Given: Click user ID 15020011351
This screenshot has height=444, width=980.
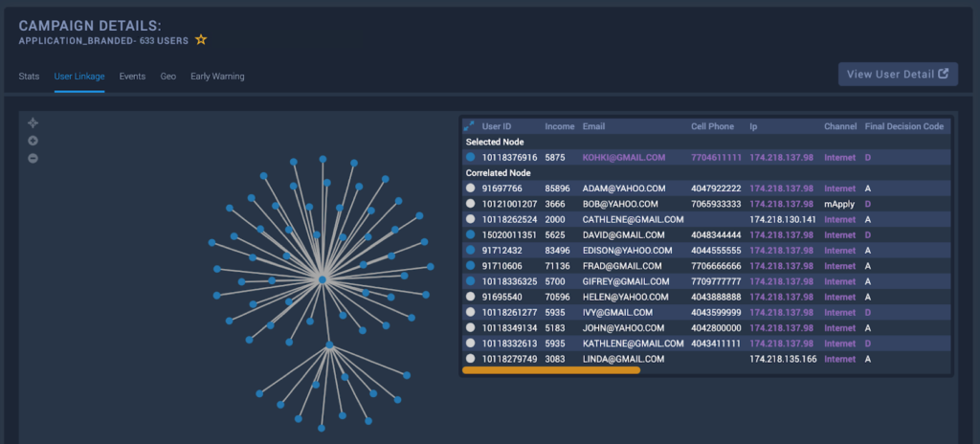Looking at the screenshot, I should (x=509, y=235).
